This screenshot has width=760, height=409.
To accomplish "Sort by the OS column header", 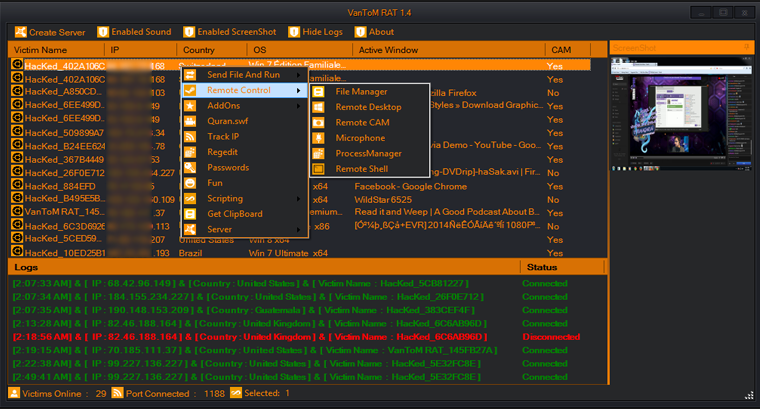I will (x=300, y=50).
